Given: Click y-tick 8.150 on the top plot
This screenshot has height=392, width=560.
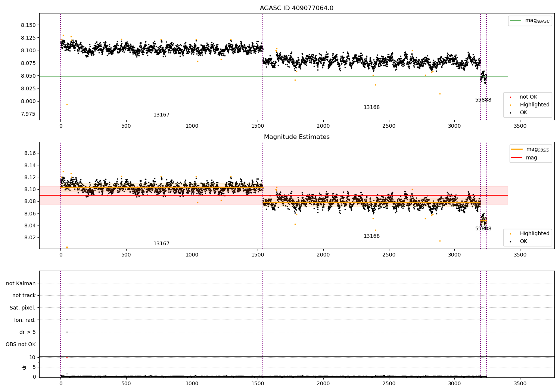Looking at the screenshot, I should 28,25.
